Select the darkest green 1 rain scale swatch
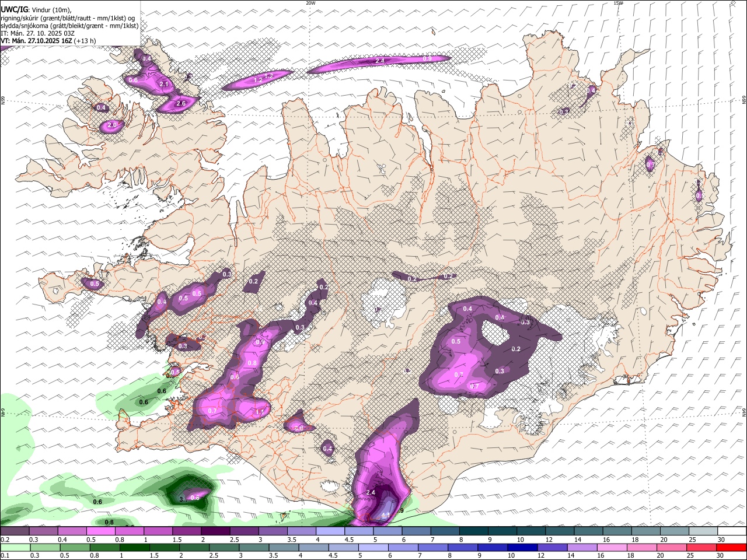Screen dimensions: 747x560 (135, 548)
